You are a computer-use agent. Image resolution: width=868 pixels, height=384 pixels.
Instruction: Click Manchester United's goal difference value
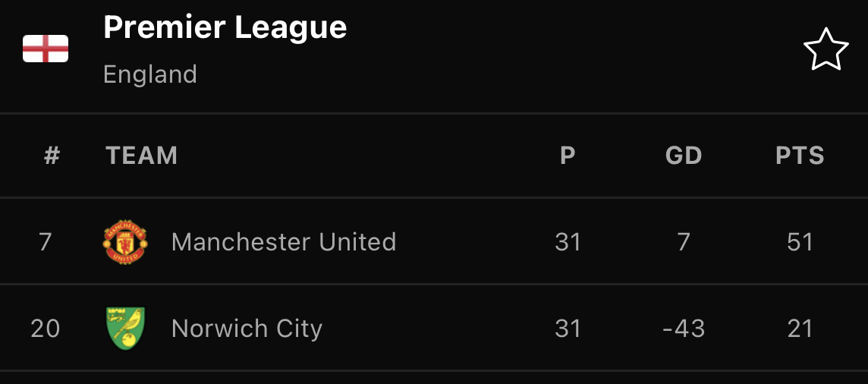point(684,242)
